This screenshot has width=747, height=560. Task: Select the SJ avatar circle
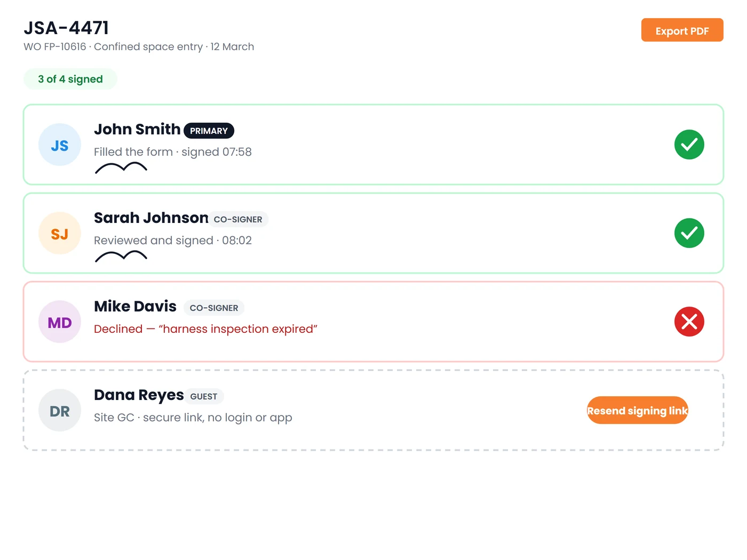point(60,233)
